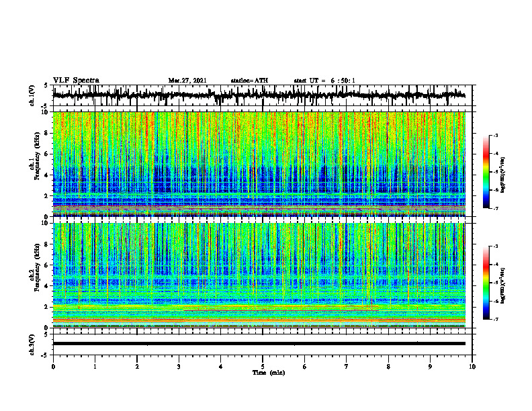
Task: Click the ch.2 spectrogram color scale bar
Action: 486,283
